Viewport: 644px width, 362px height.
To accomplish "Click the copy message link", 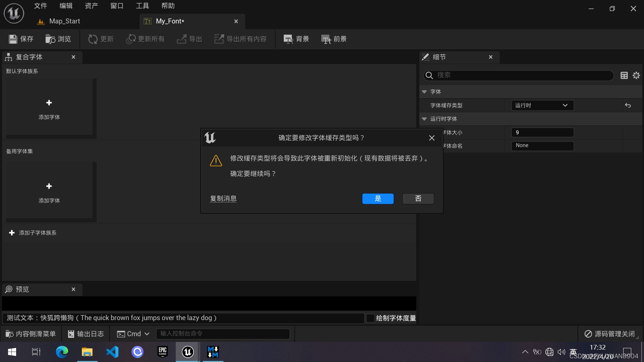I will (223, 199).
